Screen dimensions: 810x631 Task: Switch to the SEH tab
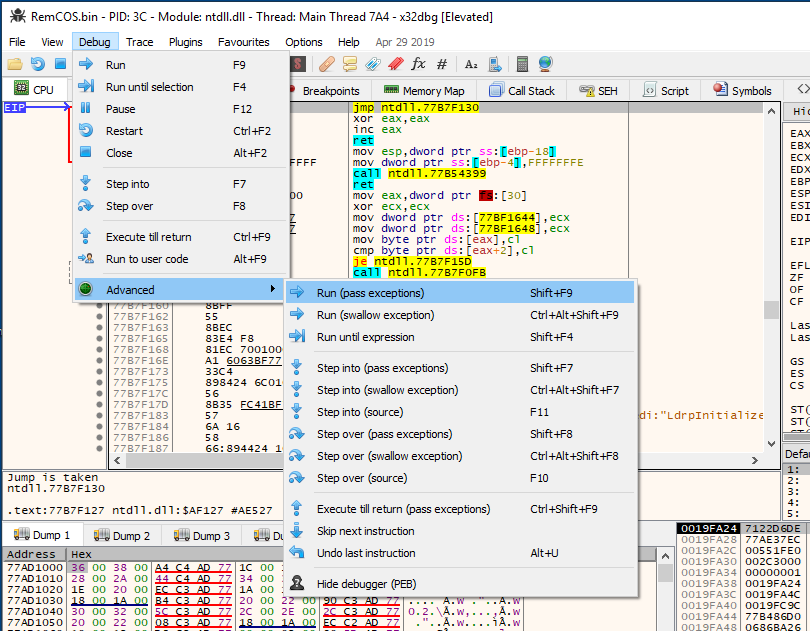coord(599,91)
